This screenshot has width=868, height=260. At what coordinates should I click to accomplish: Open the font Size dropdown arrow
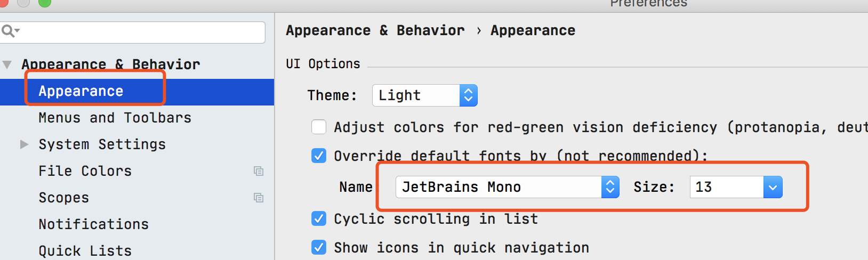pyautogui.click(x=773, y=187)
